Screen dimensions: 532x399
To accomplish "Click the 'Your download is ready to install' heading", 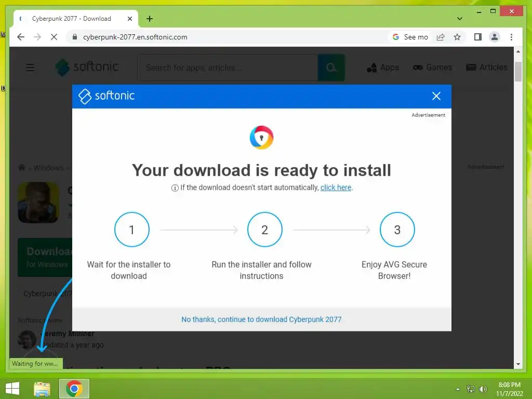I will [x=261, y=170].
